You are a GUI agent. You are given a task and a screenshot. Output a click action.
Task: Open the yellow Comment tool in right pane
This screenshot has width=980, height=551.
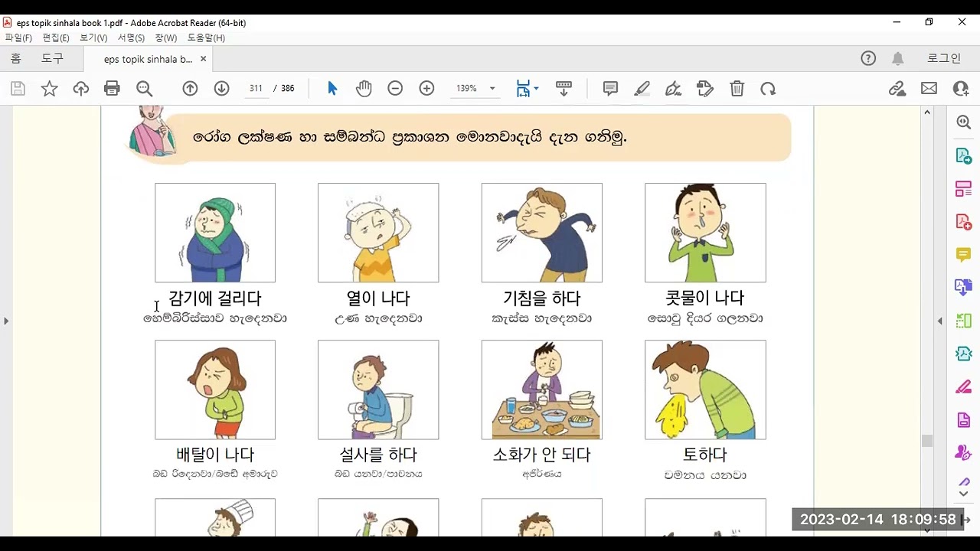click(963, 254)
